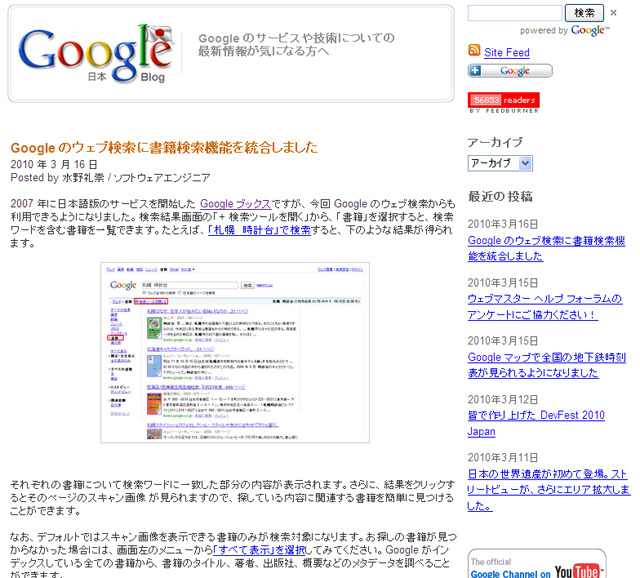Click the orange RSS feed icon
This screenshot has width=640, height=578.
(474, 51)
